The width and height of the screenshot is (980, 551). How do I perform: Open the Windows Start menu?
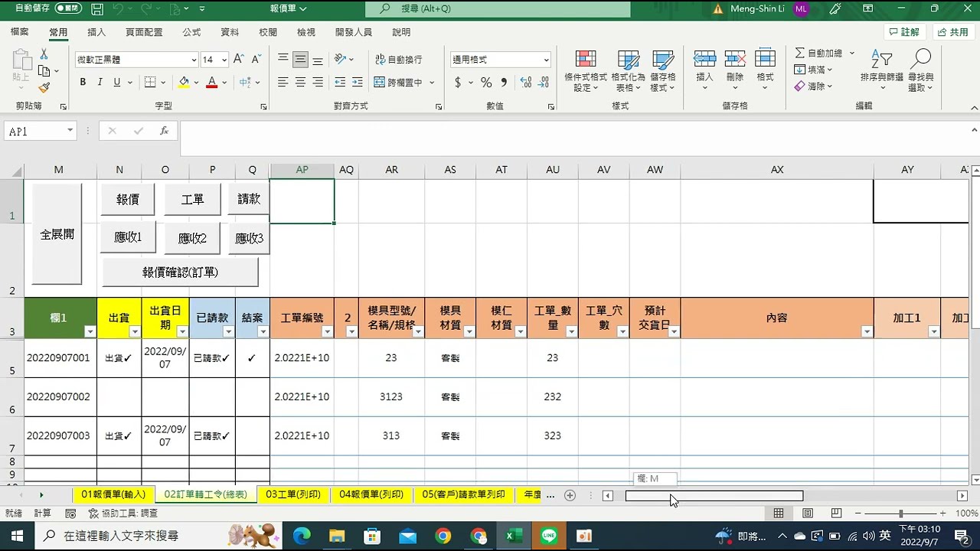click(x=16, y=536)
